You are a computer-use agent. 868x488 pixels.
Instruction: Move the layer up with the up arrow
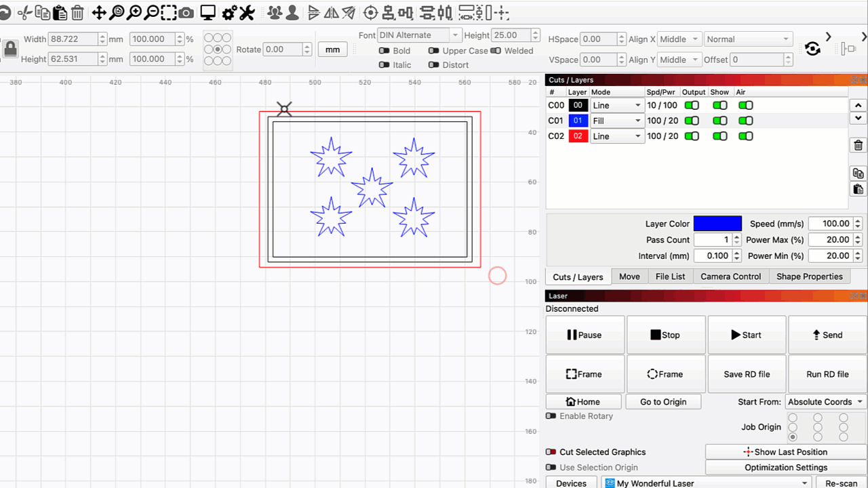[858, 106]
